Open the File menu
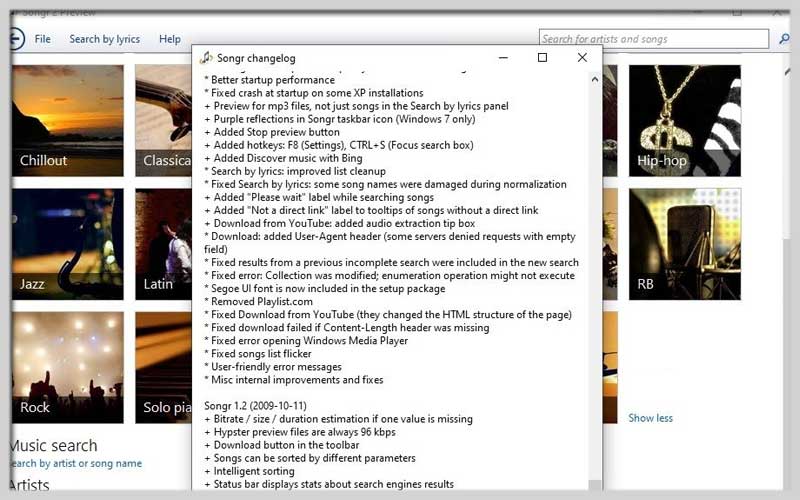The height and width of the screenshot is (500, 800). pos(42,39)
